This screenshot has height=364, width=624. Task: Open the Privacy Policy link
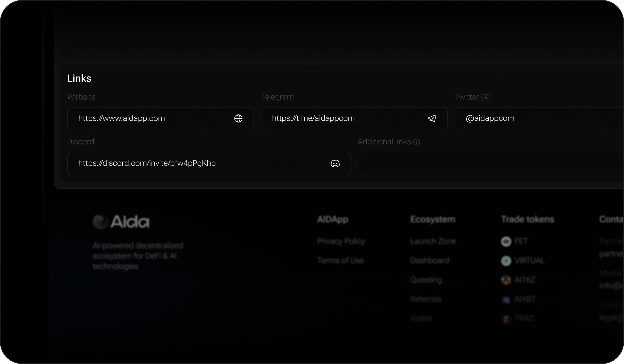click(x=341, y=241)
